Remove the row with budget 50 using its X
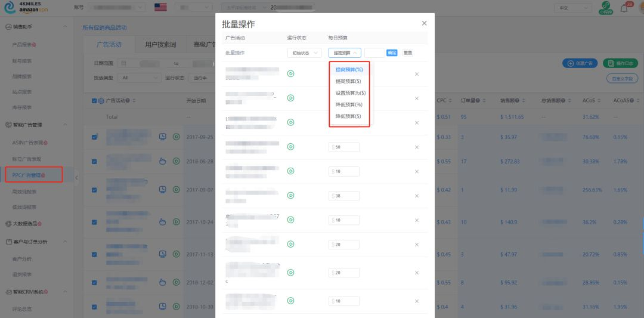The image size is (644, 318). 417,147
